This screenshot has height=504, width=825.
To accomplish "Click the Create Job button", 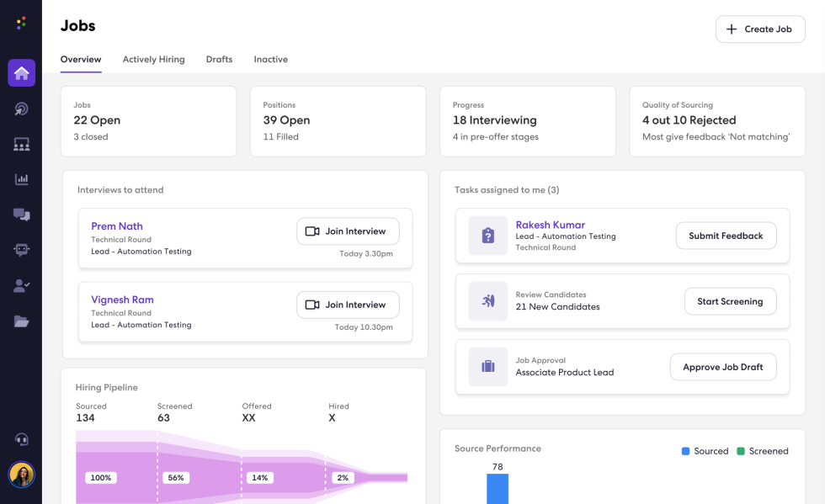I will pos(760,29).
